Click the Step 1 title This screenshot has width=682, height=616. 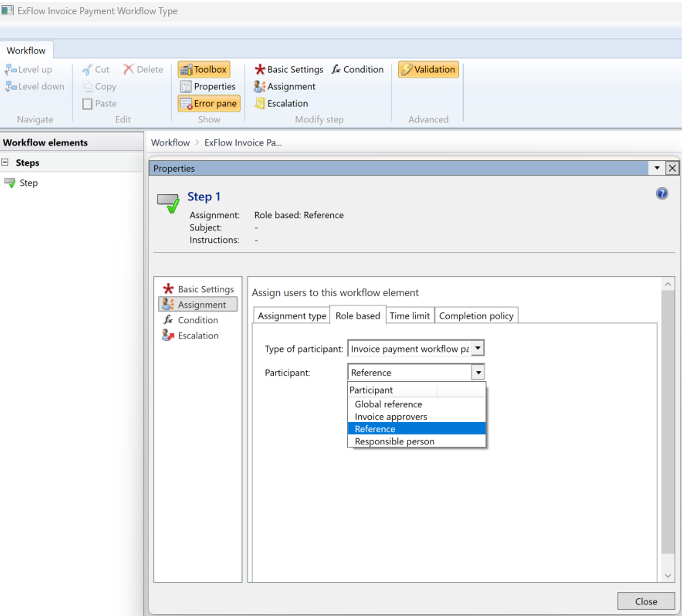pyautogui.click(x=204, y=197)
